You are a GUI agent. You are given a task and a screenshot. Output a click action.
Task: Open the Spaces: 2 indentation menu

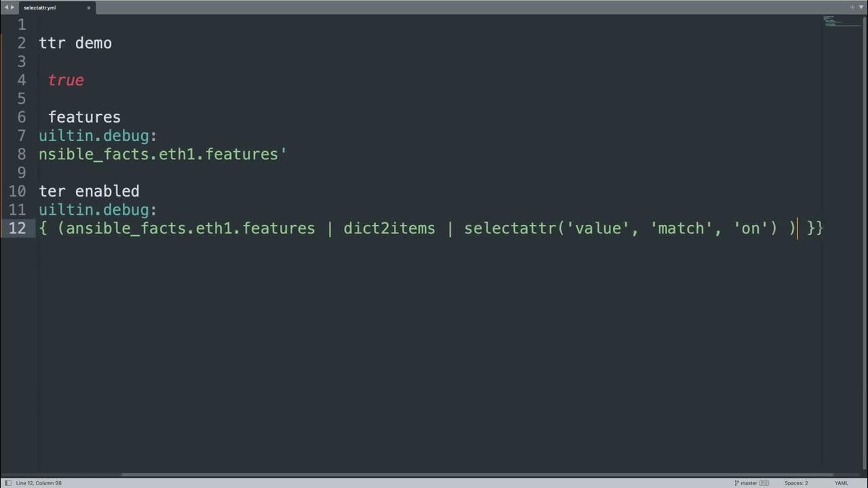(796, 483)
